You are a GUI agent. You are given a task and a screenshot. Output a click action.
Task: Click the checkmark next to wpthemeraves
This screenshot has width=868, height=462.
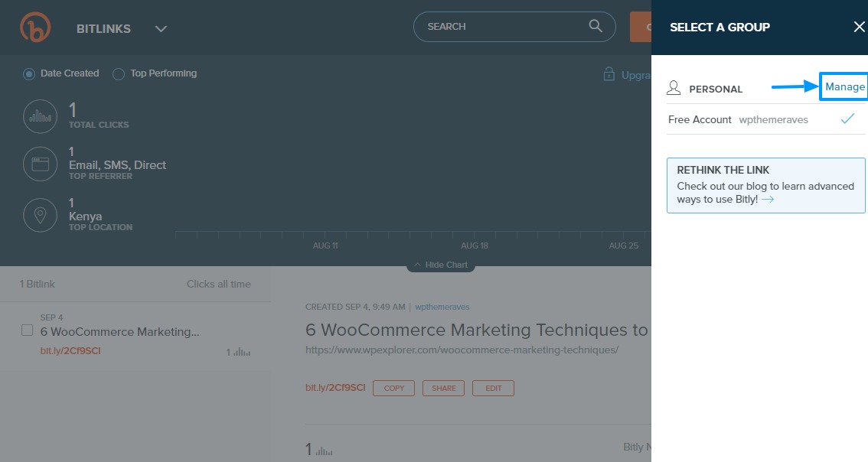(x=847, y=119)
